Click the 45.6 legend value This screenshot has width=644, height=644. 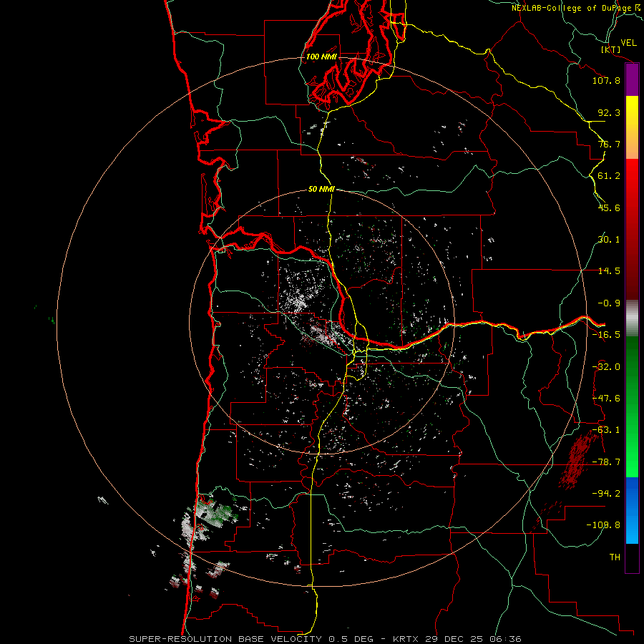(609, 208)
